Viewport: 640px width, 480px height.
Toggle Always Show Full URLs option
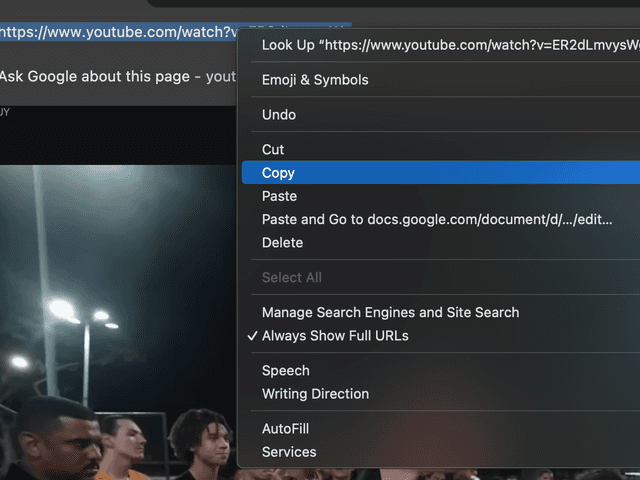(x=441, y=336)
